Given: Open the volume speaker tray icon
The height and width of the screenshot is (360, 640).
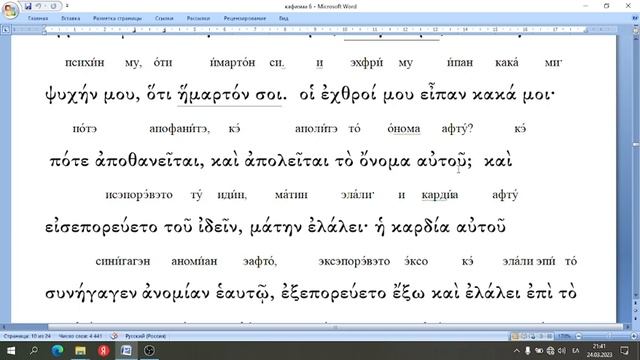Looking at the screenshot, I should (562, 351).
